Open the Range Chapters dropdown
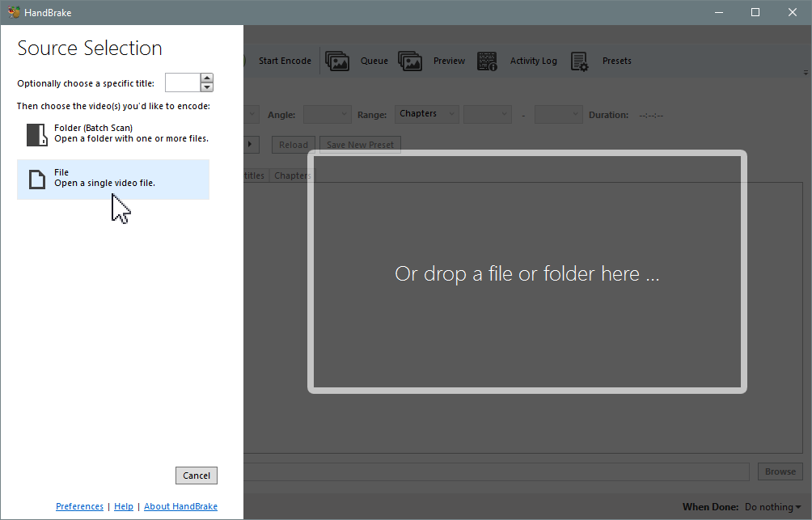The image size is (812, 520). pyautogui.click(x=427, y=114)
